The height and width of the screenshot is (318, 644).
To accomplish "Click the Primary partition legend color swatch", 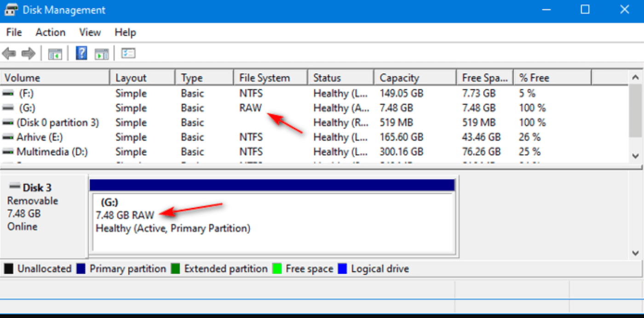I will coord(82,268).
